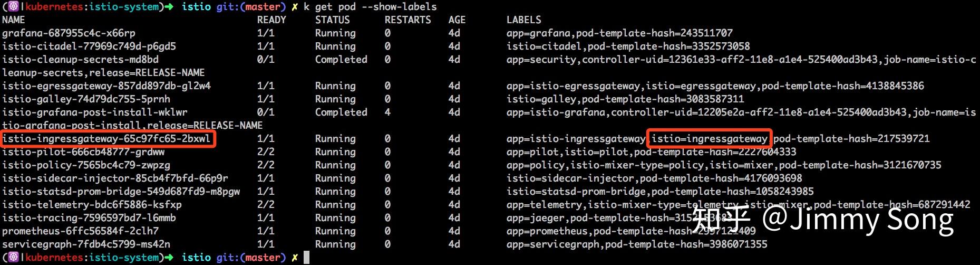Click the RESTARTS column header
Viewport: 980px width, 265px height.
point(407,20)
